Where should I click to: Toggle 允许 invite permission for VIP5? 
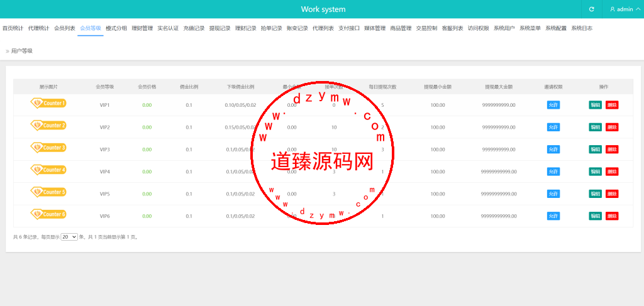(553, 194)
